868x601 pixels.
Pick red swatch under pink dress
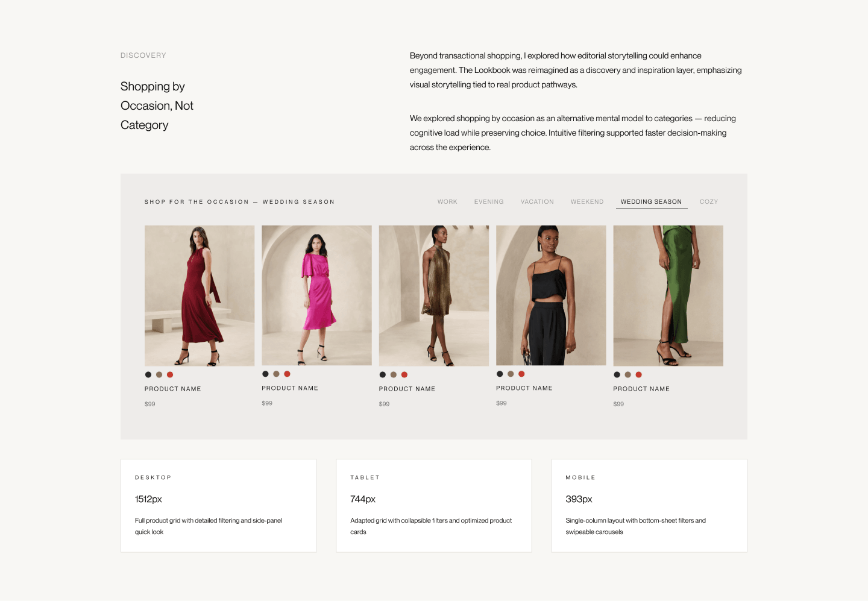click(x=287, y=374)
